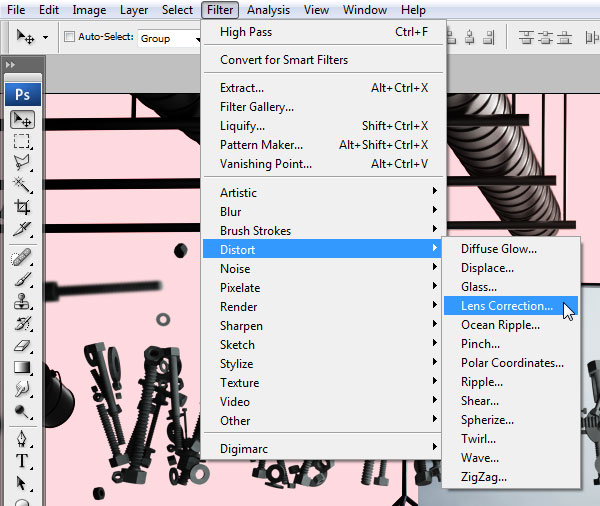Choose Polar Coordinates distort filter
The image size is (600, 506).
(x=510, y=362)
